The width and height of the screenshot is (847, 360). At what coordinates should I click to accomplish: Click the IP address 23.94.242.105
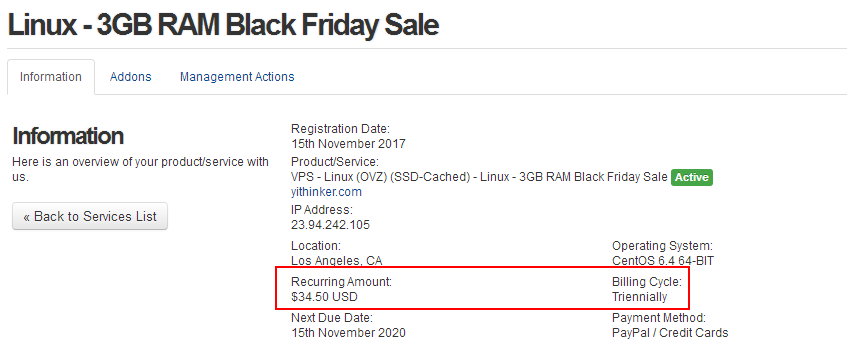(x=331, y=225)
